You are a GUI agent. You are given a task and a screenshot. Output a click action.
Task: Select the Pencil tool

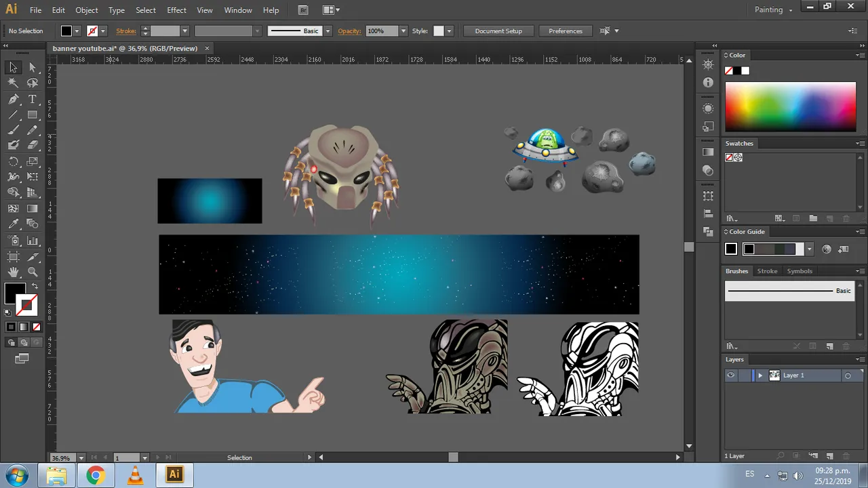(33, 130)
